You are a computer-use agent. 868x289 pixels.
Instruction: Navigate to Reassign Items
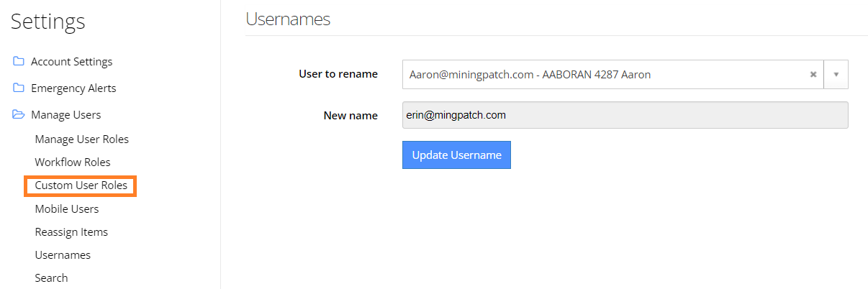pos(71,232)
